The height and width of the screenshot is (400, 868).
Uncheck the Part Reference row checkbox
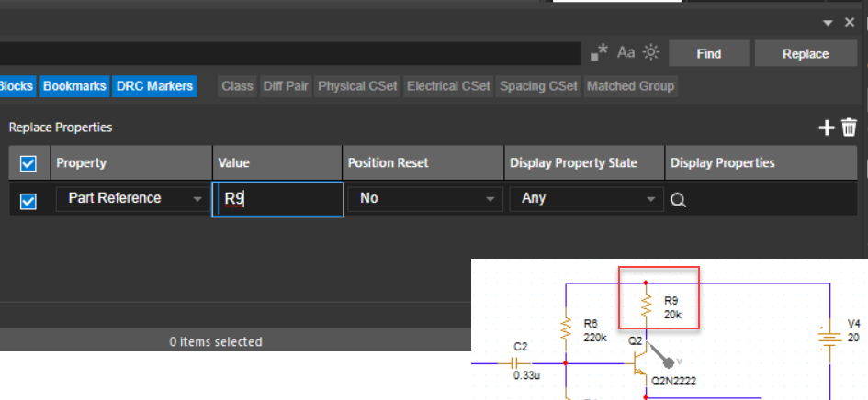pos(28,199)
